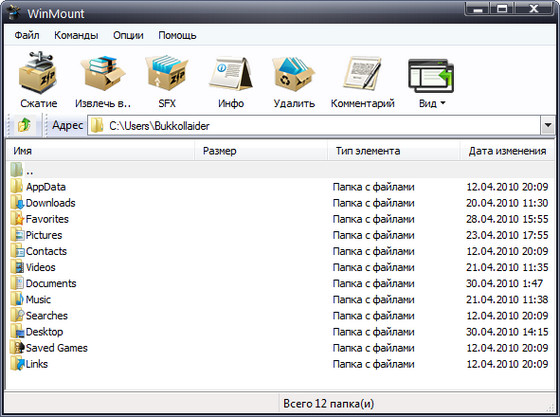Viewport: 560px width, 417px height.
Task: Sort by the Имя column header
Action: (x=100, y=151)
